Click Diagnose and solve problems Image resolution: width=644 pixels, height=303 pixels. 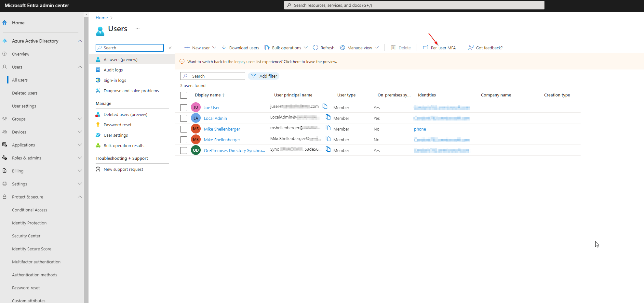point(131,90)
